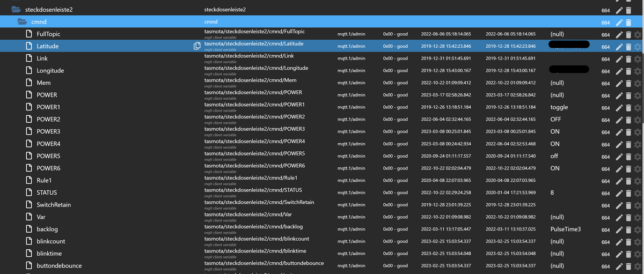Delete the Rule1 object using trash icon

click(628, 181)
